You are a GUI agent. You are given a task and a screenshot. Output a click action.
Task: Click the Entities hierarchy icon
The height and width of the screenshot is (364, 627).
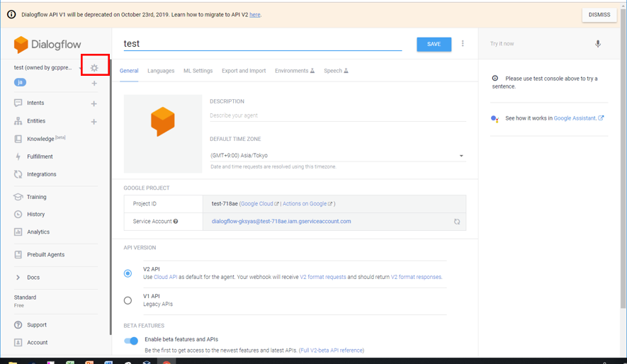pos(18,120)
